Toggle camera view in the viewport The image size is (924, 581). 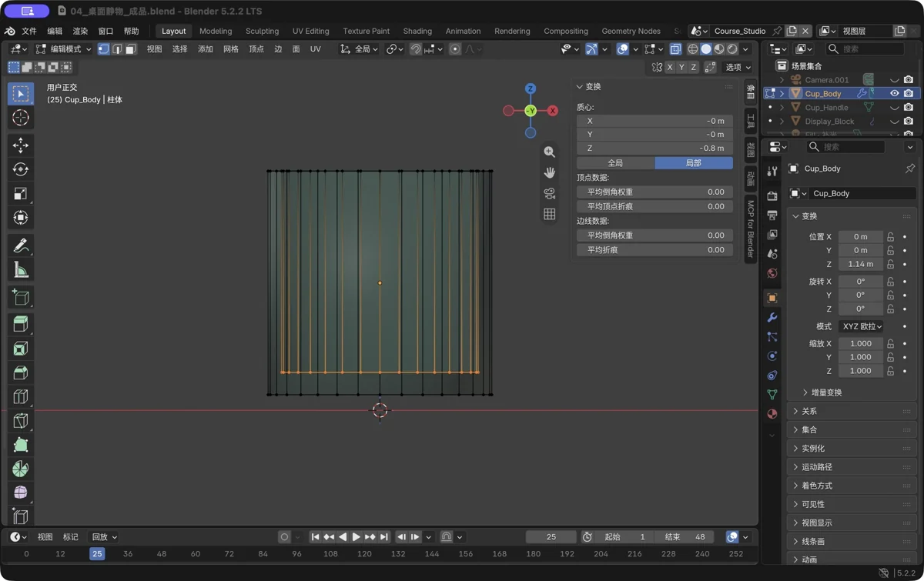pos(550,193)
